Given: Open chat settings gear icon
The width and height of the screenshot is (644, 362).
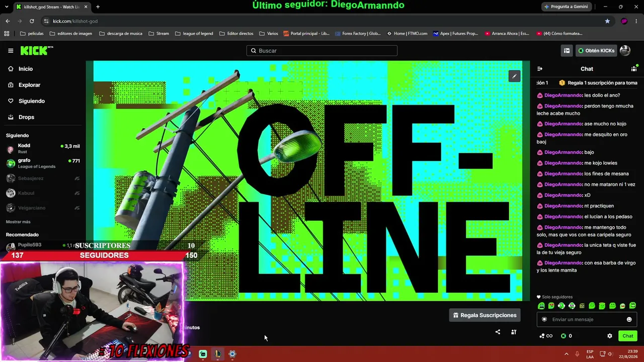Looking at the screenshot, I should 610,336.
